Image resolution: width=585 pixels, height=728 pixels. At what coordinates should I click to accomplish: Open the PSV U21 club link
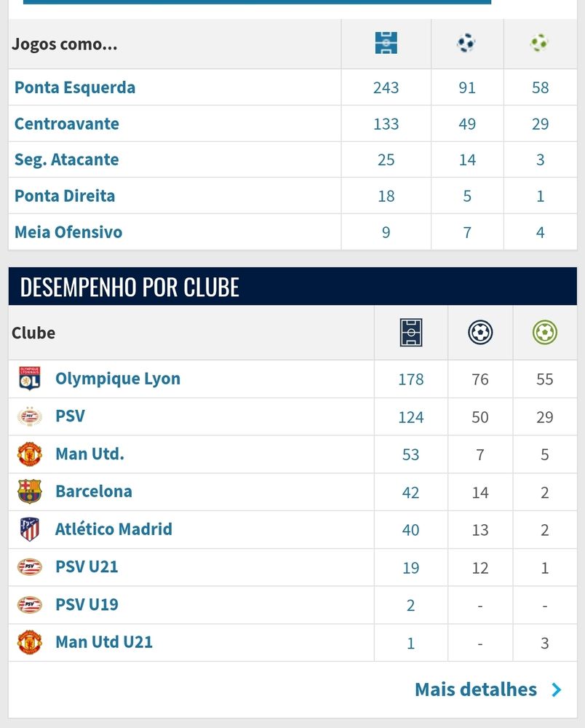point(87,566)
